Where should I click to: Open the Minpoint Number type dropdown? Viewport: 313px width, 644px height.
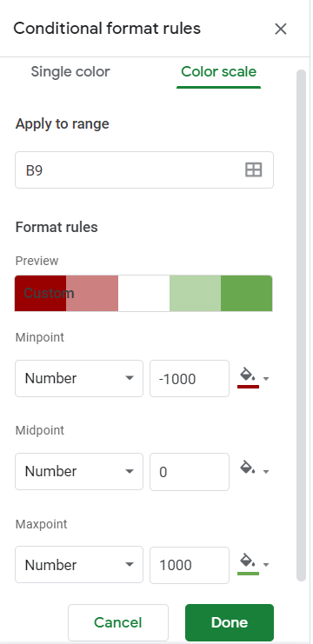(x=79, y=378)
